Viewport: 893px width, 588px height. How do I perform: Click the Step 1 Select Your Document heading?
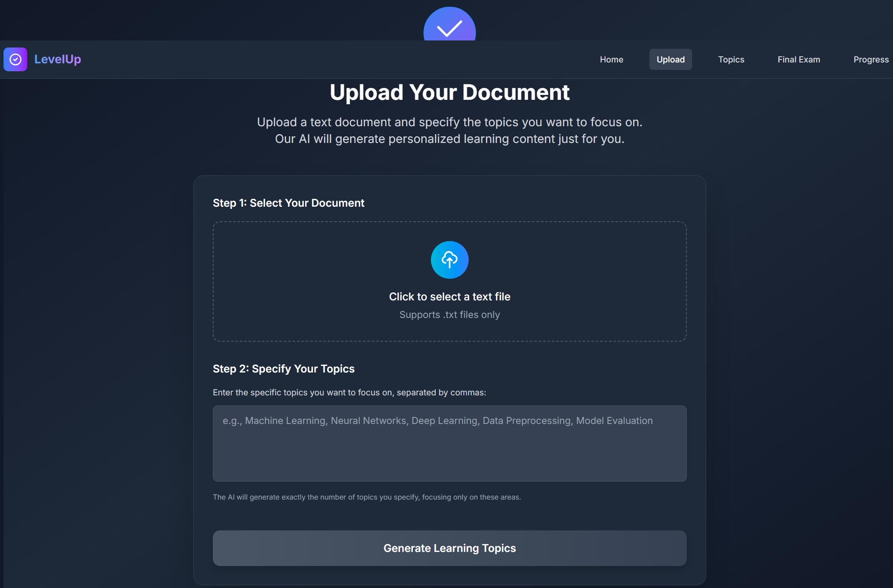(x=288, y=203)
